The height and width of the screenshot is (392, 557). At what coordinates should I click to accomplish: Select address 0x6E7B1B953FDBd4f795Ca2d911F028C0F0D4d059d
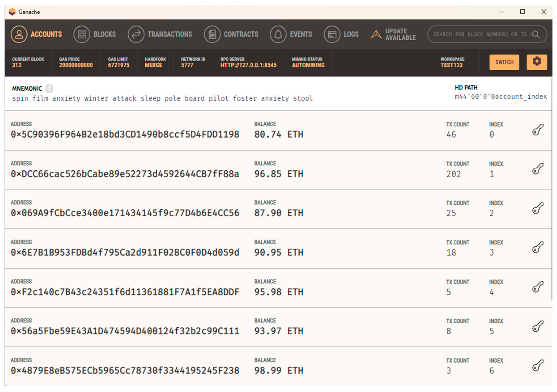(125, 252)
